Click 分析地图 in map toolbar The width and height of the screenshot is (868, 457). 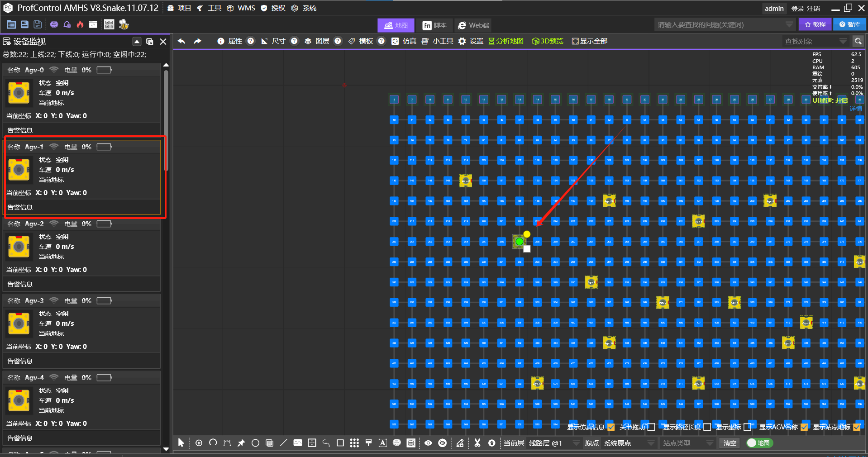click(x=506, y=41)
